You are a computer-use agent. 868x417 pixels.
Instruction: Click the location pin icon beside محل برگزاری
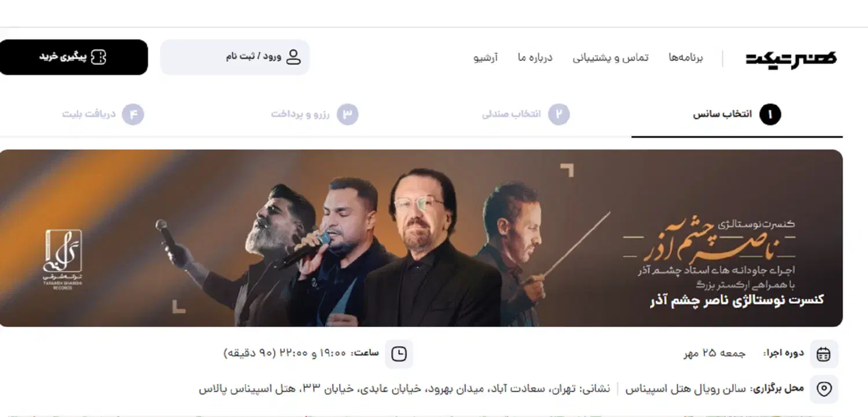[x=823, y=389]
